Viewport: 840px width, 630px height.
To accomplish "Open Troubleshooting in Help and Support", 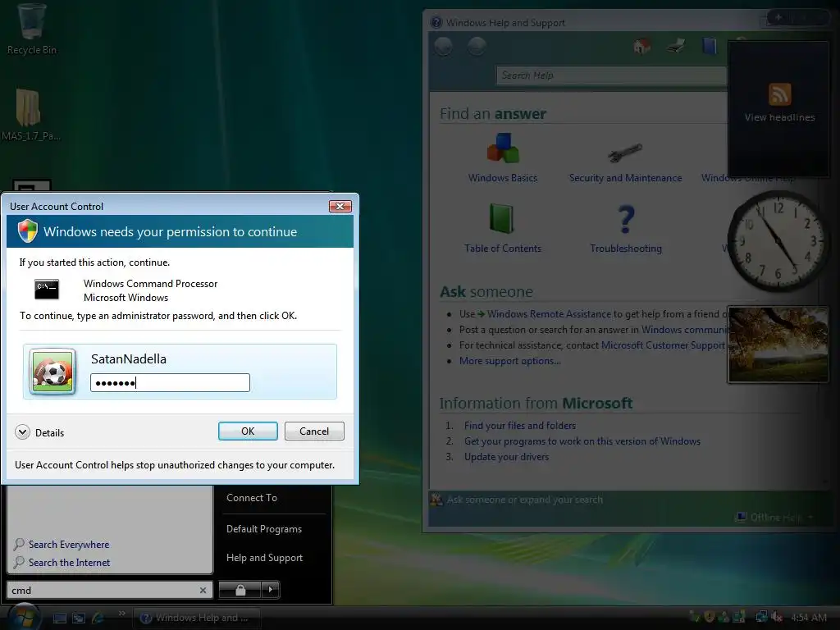I will point(626,228).
